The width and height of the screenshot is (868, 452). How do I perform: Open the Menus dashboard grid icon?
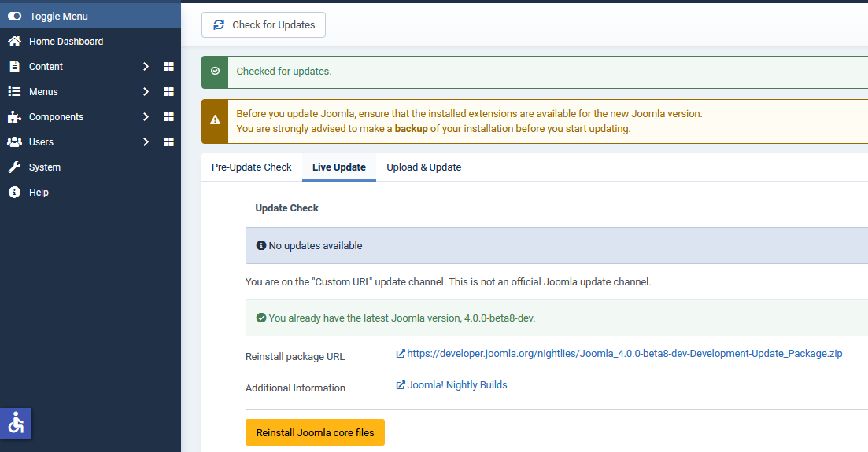169,92
